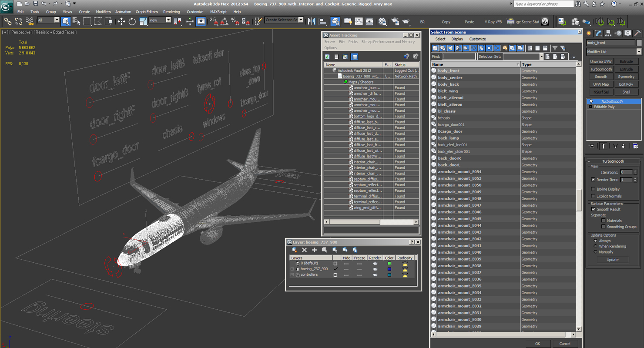This screenshot has height=348, width=644.
Task: Toggle the Render Iters checkbox
Action: pyautogui.click(x=593, y=180)
